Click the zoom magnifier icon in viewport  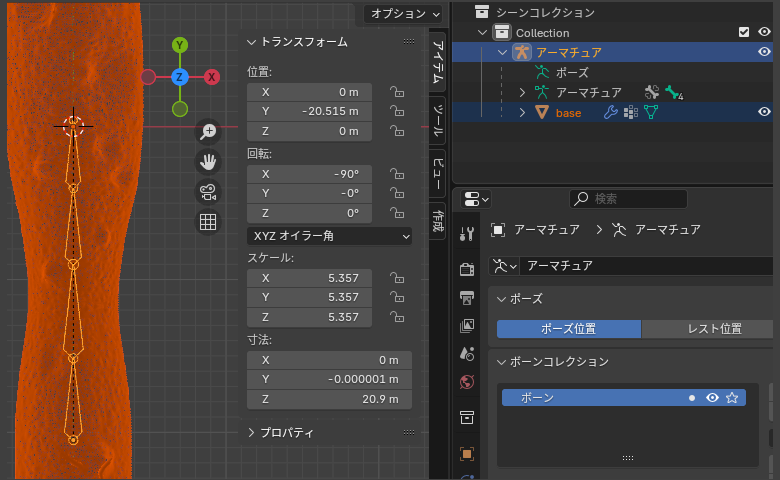(208, 131)
